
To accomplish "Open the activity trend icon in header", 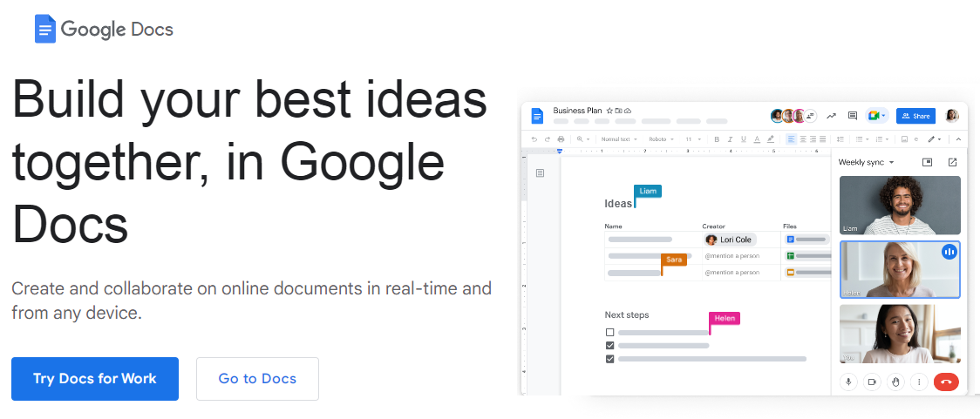I will pyautogui.click(x=831, y=116).
